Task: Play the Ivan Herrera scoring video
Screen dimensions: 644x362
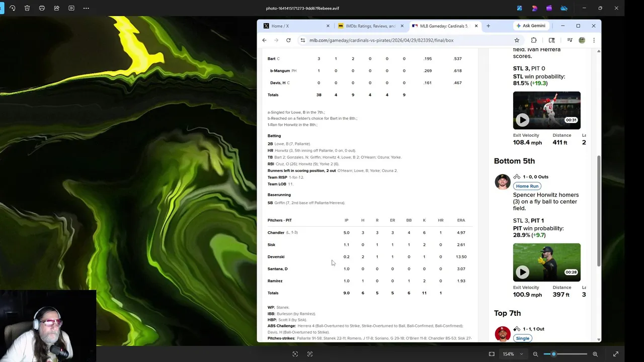Action: click(522, 120)
